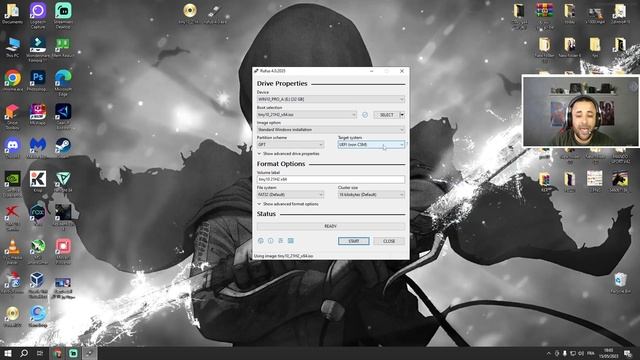Click the taskbar clock and date

tap(609, 353)
